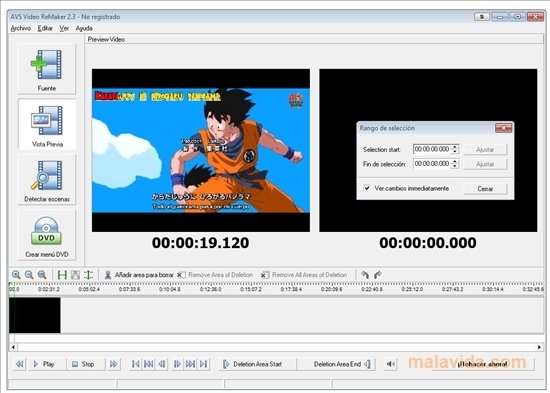Open the Editar menu

[x=45, y=28]
